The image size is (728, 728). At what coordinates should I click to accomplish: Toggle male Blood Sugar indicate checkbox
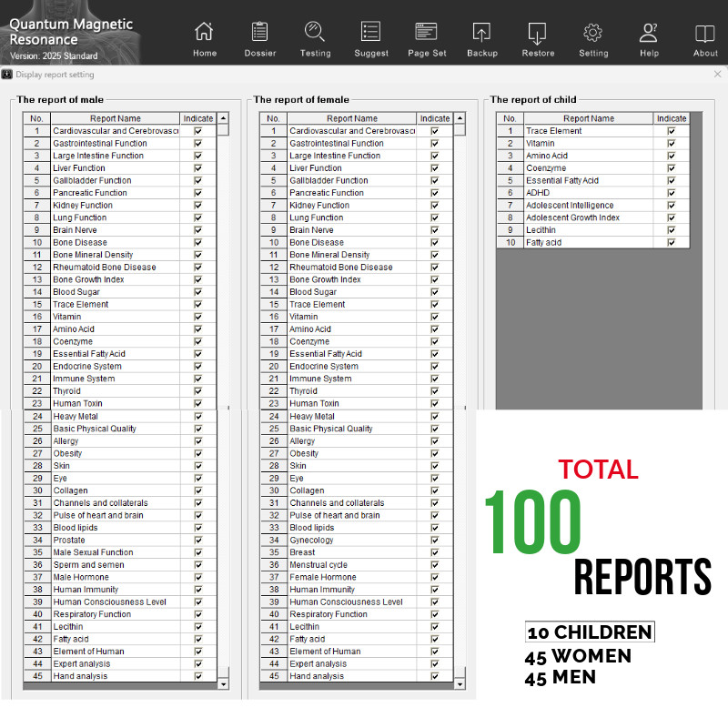pos(198,292)
